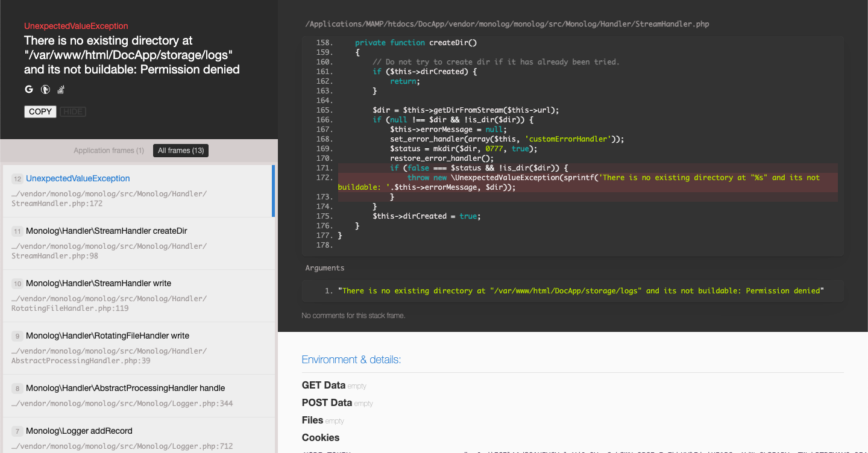Click AbstractProcessingHandler.php:39 path in frame 9
This screenshot has width=868, height=453.
(x=109, y=356)
